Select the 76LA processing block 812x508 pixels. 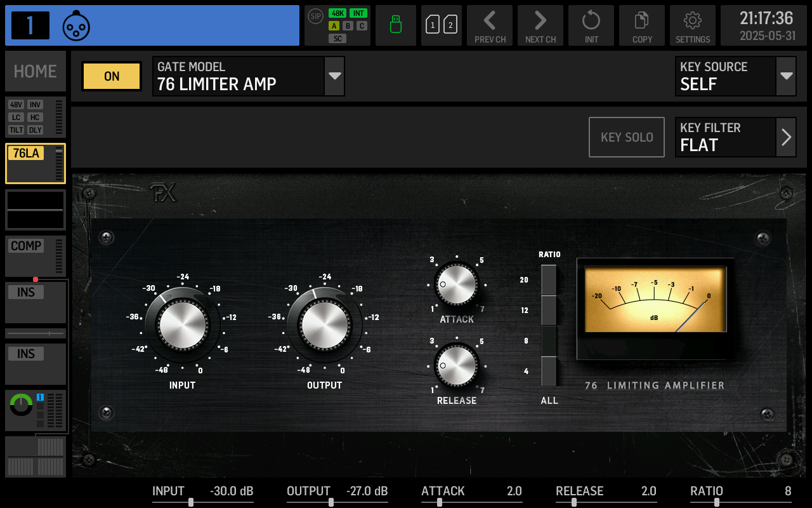click(35, 163)
